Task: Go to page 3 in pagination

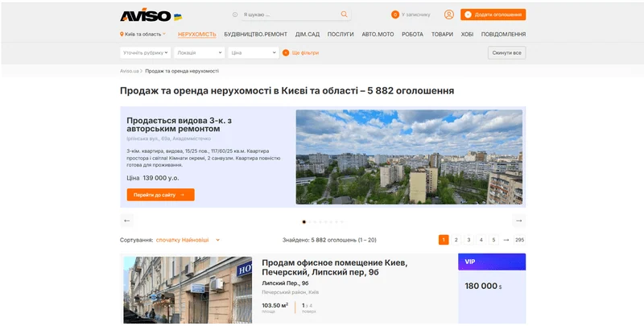Action: pyautogui.click(x=469, y=240)
